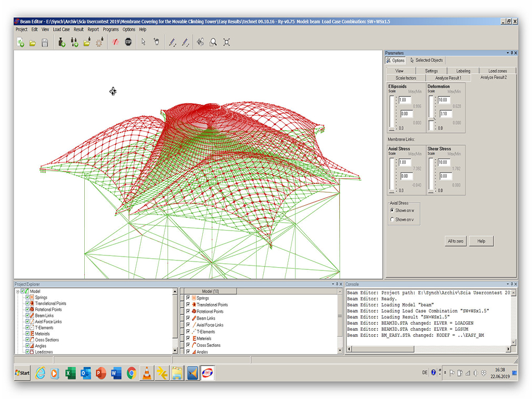Click the Help button in Parameters panel
The width and height of the screenshot is (532, 399).
coord(481,241)
